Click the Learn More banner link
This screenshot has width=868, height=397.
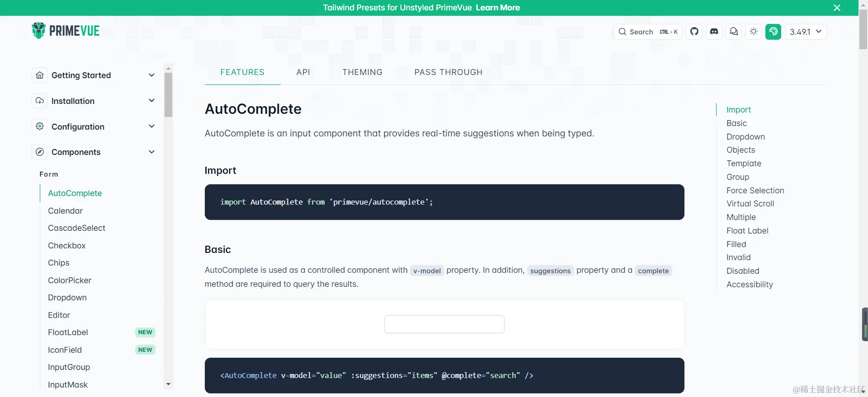pyautogui.click(x=498, y=8)
